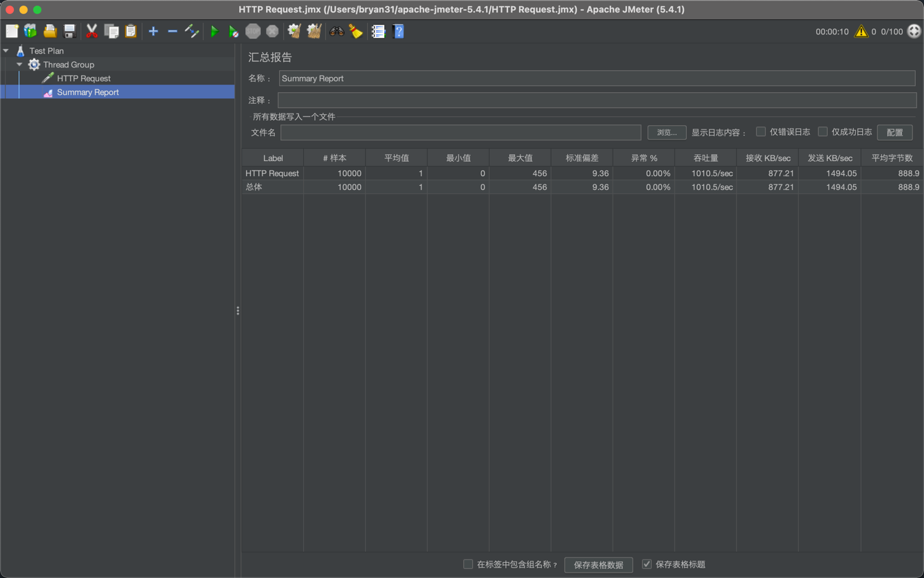Clear all results with the broom icon

coord(313,31)
